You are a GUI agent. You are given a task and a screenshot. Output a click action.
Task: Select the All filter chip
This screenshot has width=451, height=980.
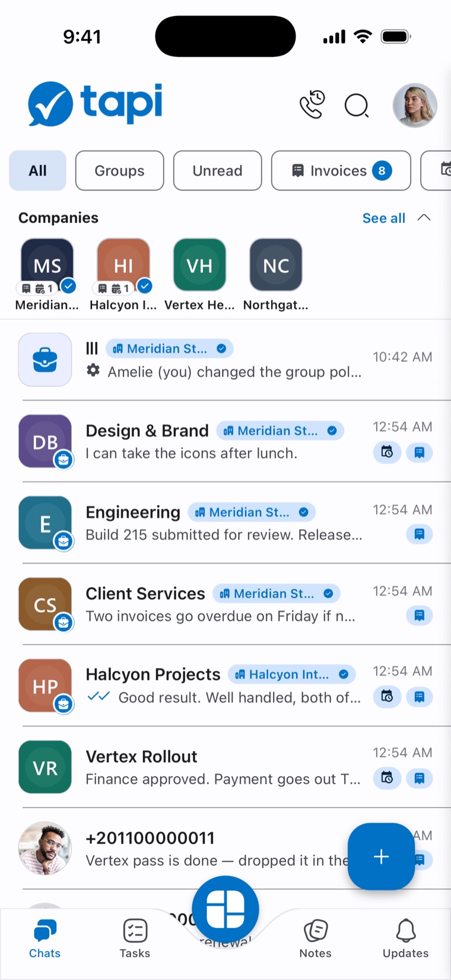37,171
